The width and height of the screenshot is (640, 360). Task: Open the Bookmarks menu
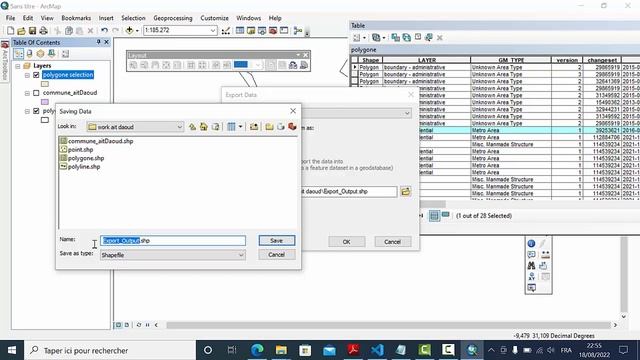[x=76, y=18]
